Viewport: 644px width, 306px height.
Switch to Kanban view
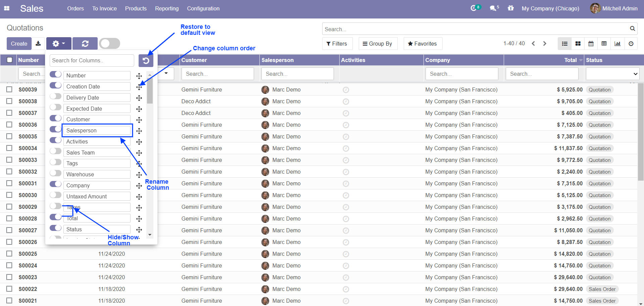coord(578,44)
